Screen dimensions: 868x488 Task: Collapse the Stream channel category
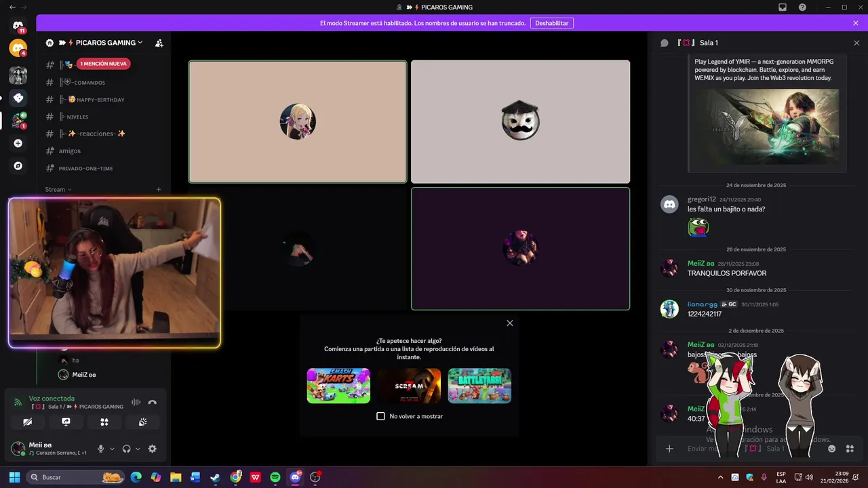pos(58,190)
